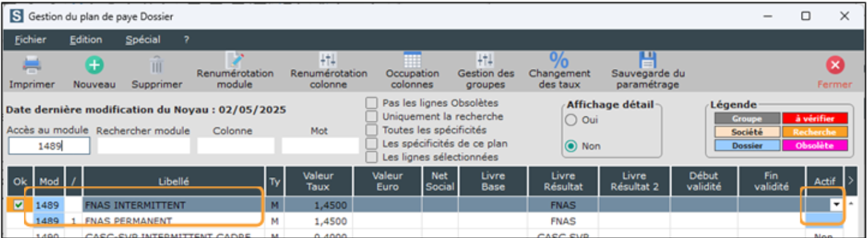Click the Supprimer trash icon

click(x=157, y=65)
